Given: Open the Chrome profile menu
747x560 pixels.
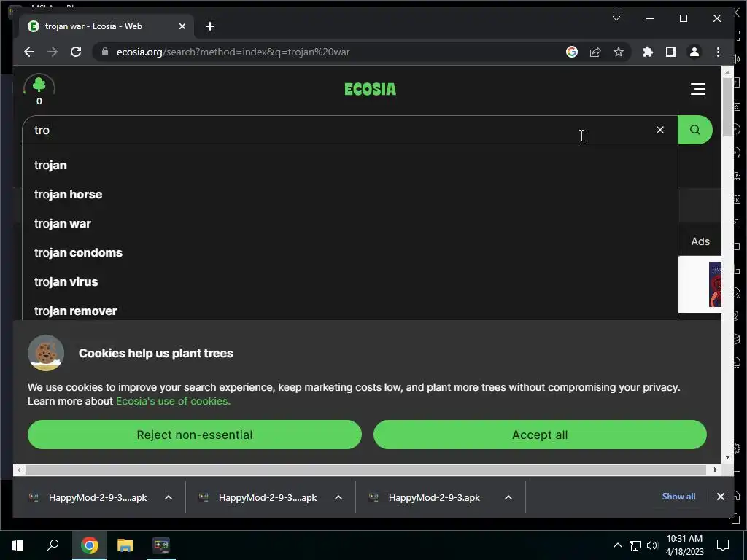Looking at the screenshot, I should (694, 52).
